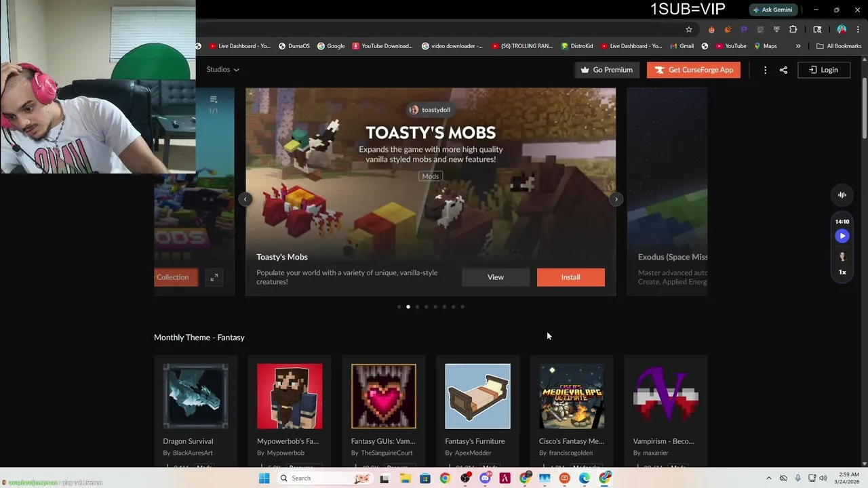
Task: Click the Go Premium button
Action: point(606,70)
